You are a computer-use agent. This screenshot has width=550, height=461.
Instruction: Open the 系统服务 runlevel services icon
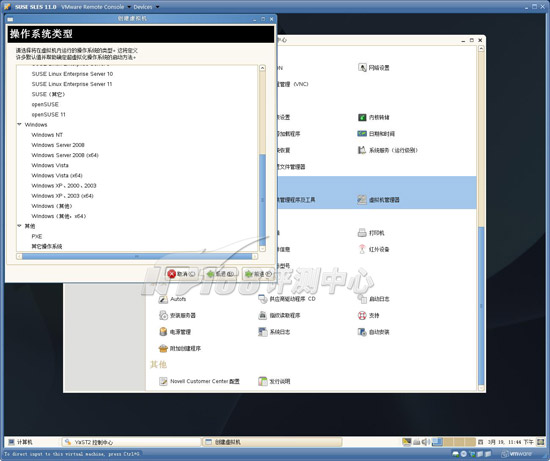pos(362,150)
